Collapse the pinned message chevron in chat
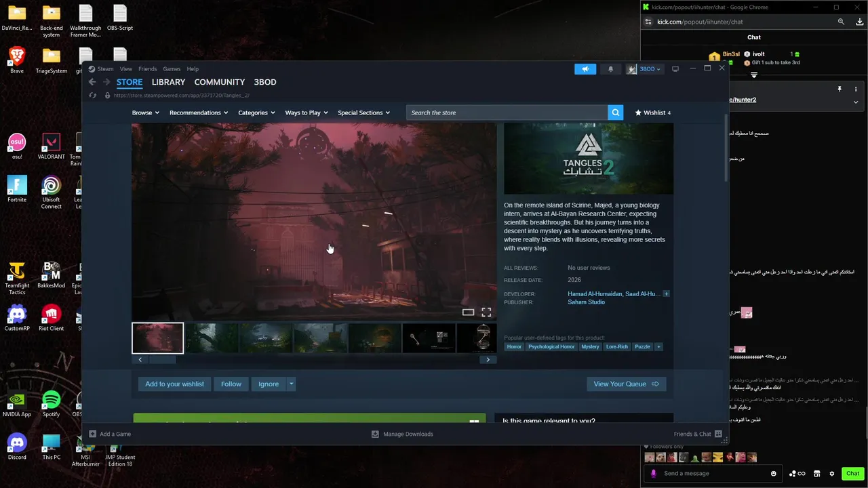The height and width of the screenshot is (488, 868). pyautogui.click(x=856, y=102)
